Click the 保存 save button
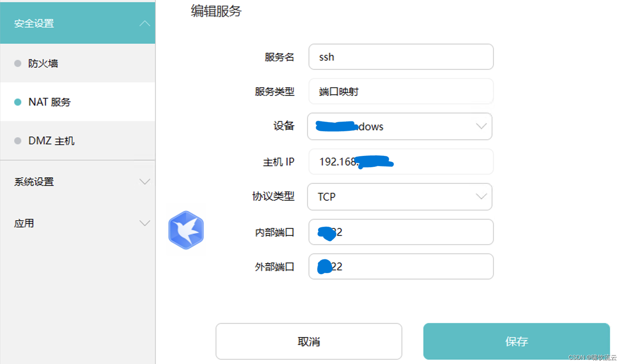622x364 pixels. pyautogui.click(x=516, y=341)
